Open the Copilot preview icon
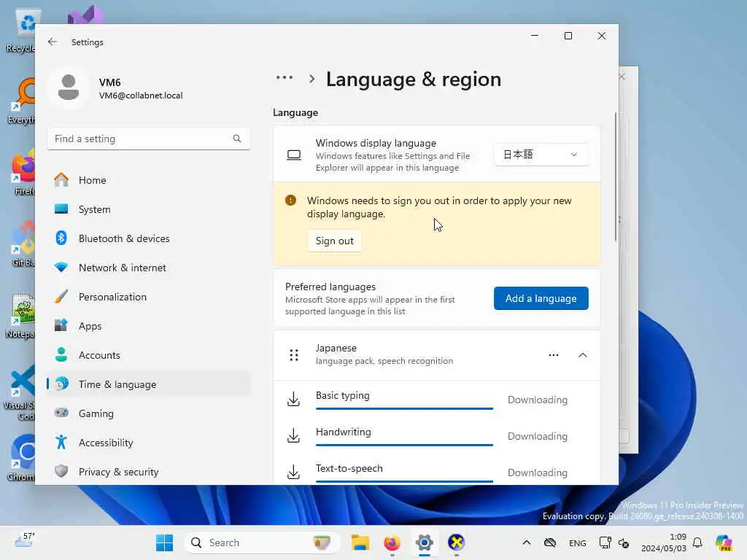 (724, 542)
